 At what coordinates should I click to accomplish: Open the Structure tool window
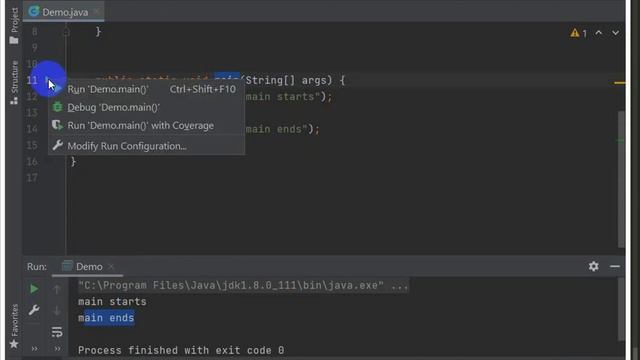pos(14,82)
